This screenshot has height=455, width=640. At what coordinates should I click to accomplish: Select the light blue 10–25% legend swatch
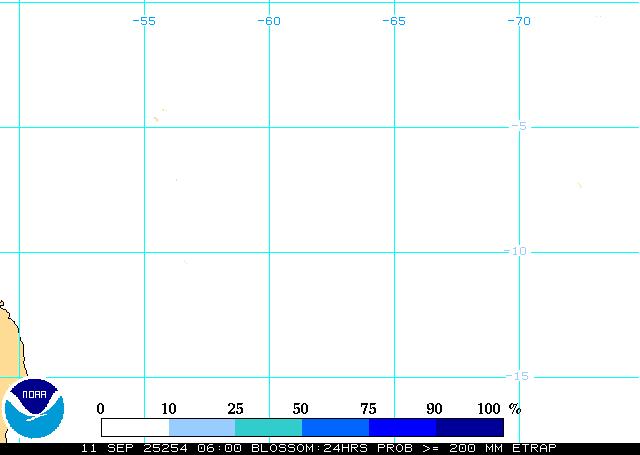tap(202, 427)
